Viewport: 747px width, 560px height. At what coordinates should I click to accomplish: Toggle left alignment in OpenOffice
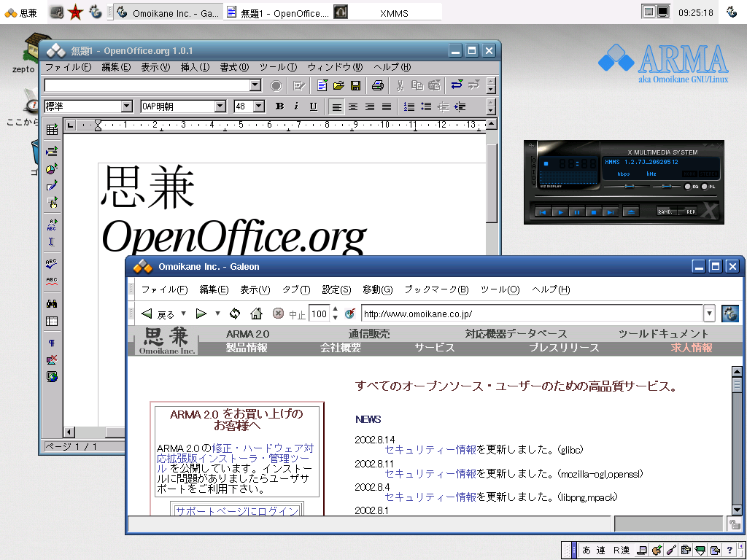coord(336,106)
